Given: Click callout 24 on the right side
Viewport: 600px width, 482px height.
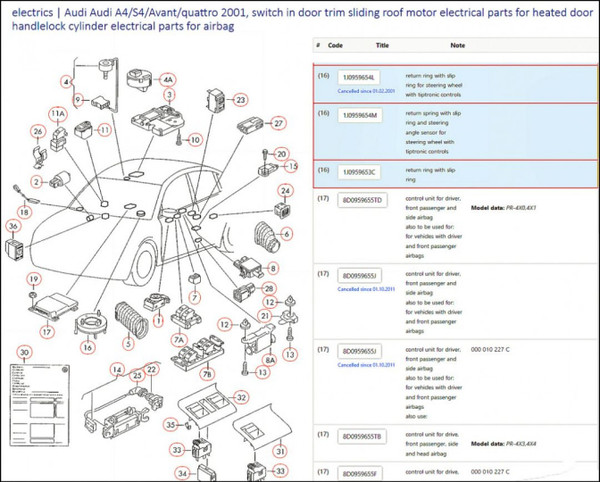Looking at the screenshot, I should (285, 190).
